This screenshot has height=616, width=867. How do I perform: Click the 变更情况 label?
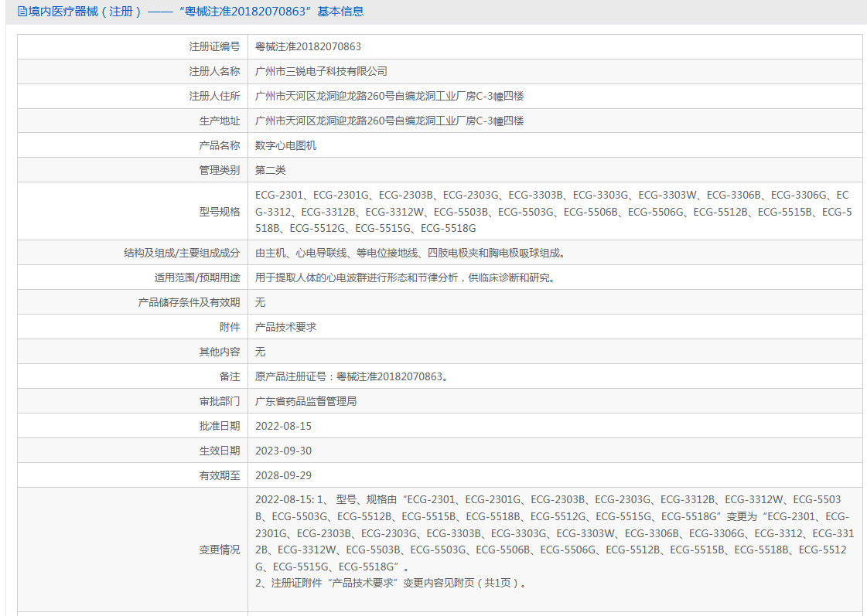click(x=220, y=550)
